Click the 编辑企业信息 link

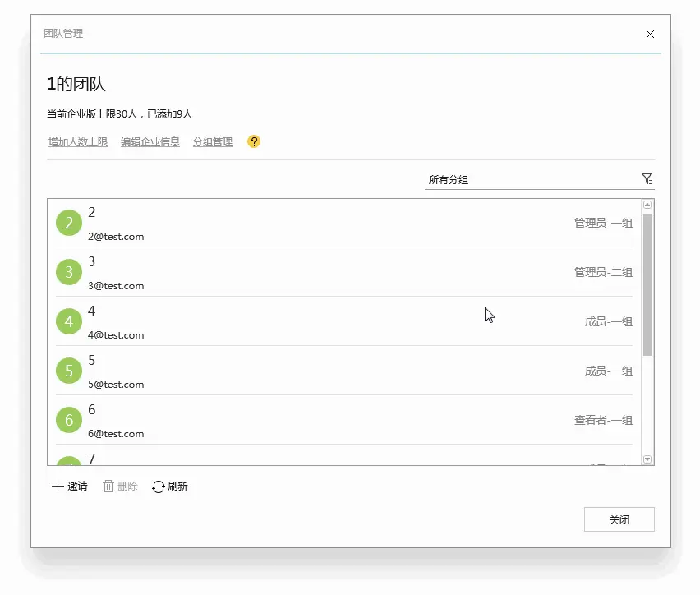click(150, 141)
